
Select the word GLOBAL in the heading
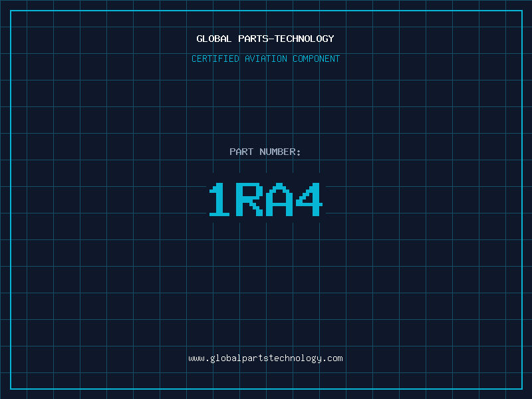[x=214, y=39]
